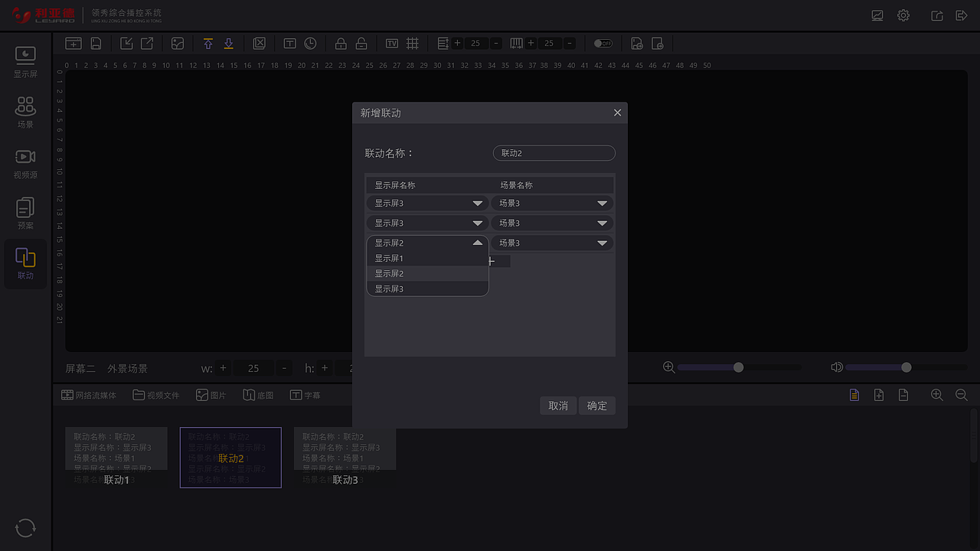980x551 pixels.
Task: Open the 视频源 section in the sidebar
Action: pos(25,163)
